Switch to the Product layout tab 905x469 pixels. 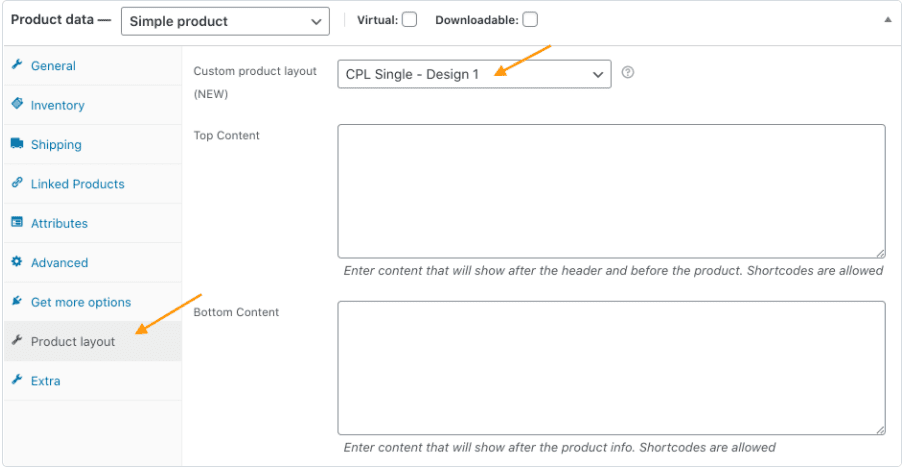tap(73, 342)
